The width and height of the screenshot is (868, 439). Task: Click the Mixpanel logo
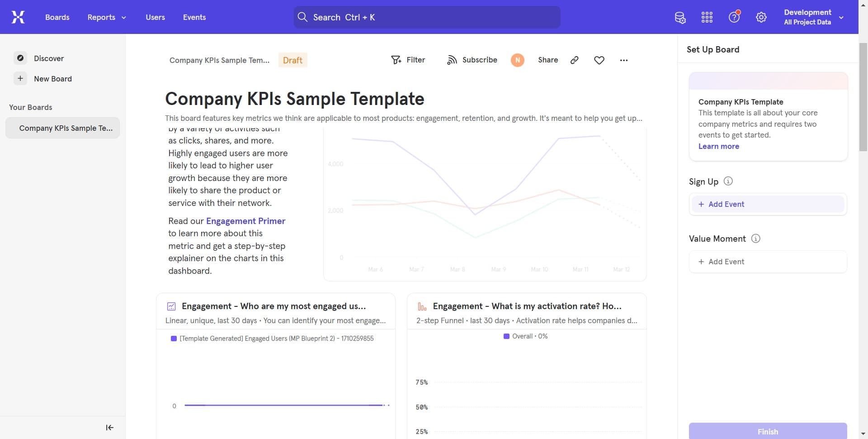[18, 17]
